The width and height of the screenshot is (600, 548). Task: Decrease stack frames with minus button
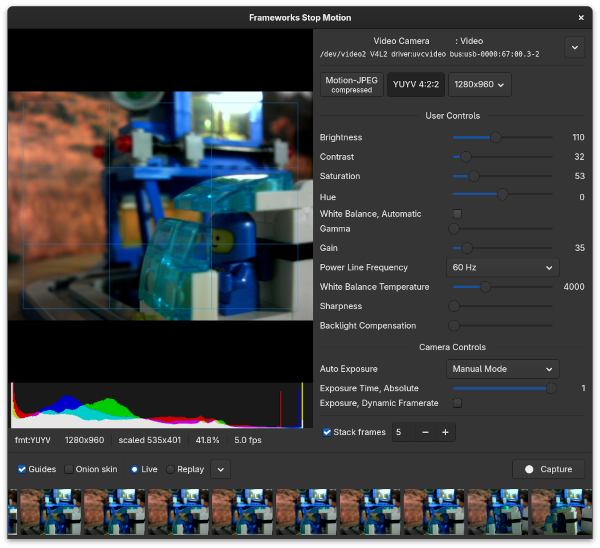425,432
